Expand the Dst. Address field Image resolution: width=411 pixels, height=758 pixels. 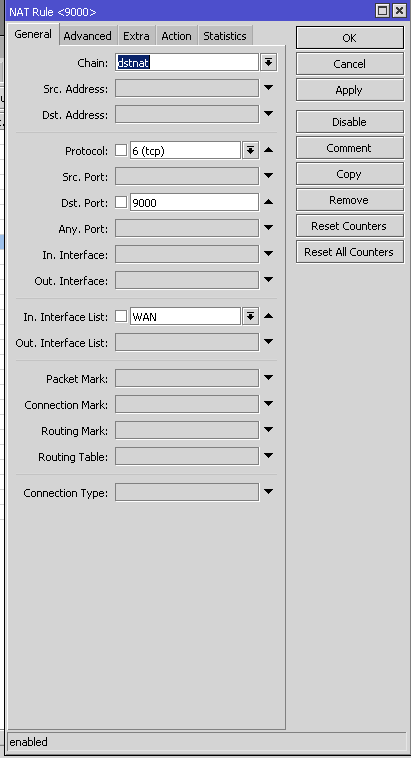point(269,114)
